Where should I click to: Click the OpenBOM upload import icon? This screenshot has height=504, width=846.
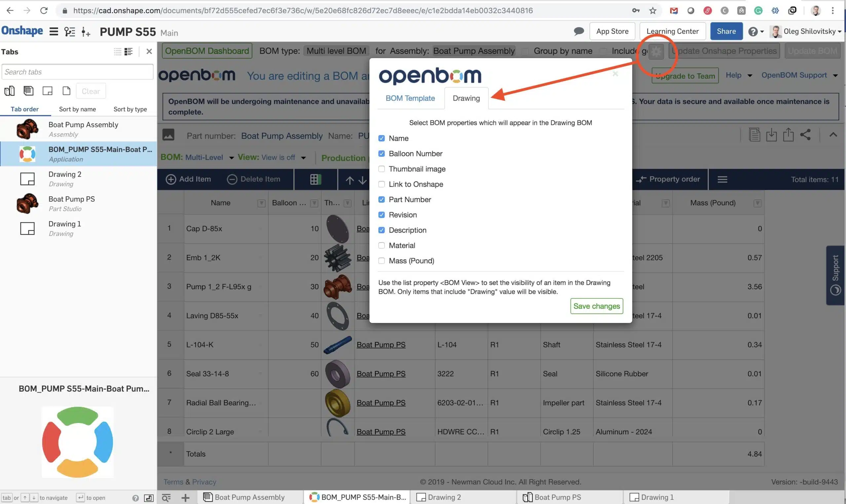click(x=788, y=135)
